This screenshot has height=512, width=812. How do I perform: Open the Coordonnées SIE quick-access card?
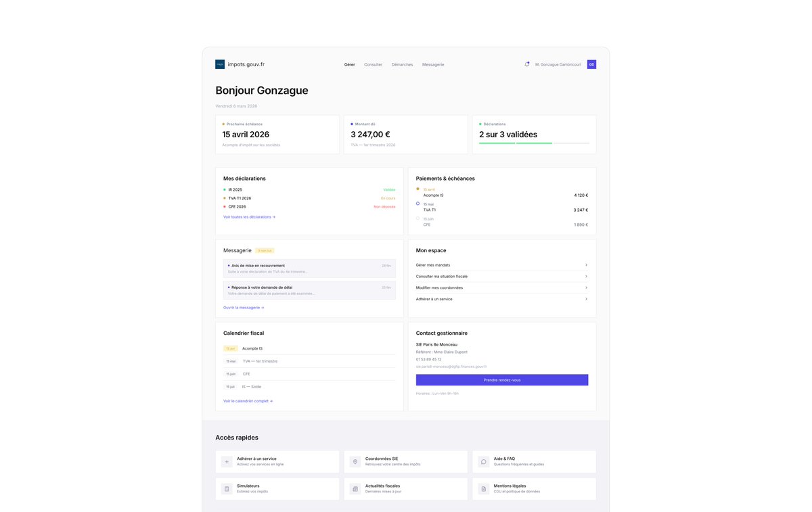(x=405, y=462)
